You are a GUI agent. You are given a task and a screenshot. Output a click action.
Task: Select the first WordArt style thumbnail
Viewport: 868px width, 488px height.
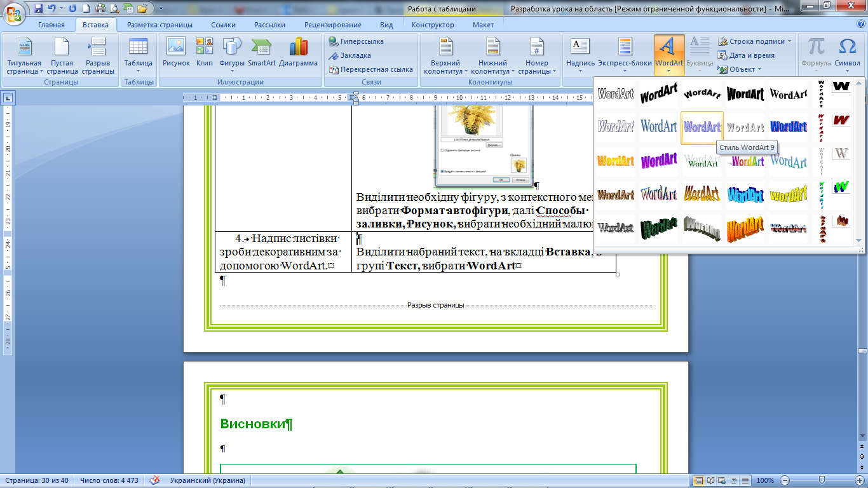tap(616, 94)
